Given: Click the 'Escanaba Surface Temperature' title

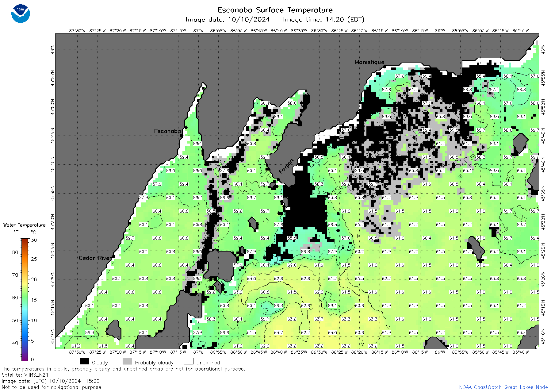Looking at the screenshot, I should pyautogui.click(x=275, y=10).
